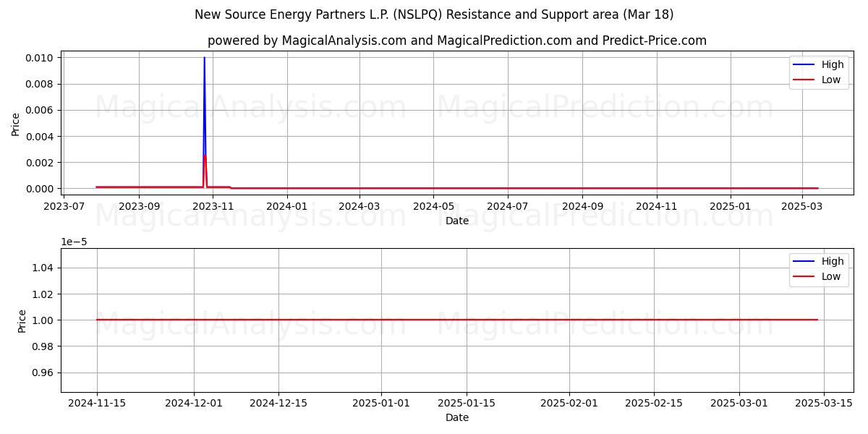The width and height of the screenshot is (868, 434).
Task: Click the 'Price' axis label of bottom chart
Action: pyautogui.click(x=22, y=320)
